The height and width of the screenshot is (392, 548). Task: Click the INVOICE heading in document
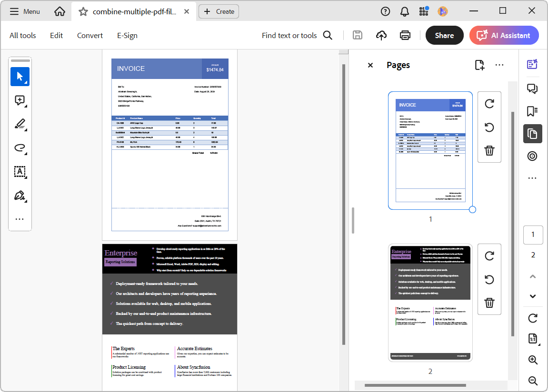click(x=131, y=69)
